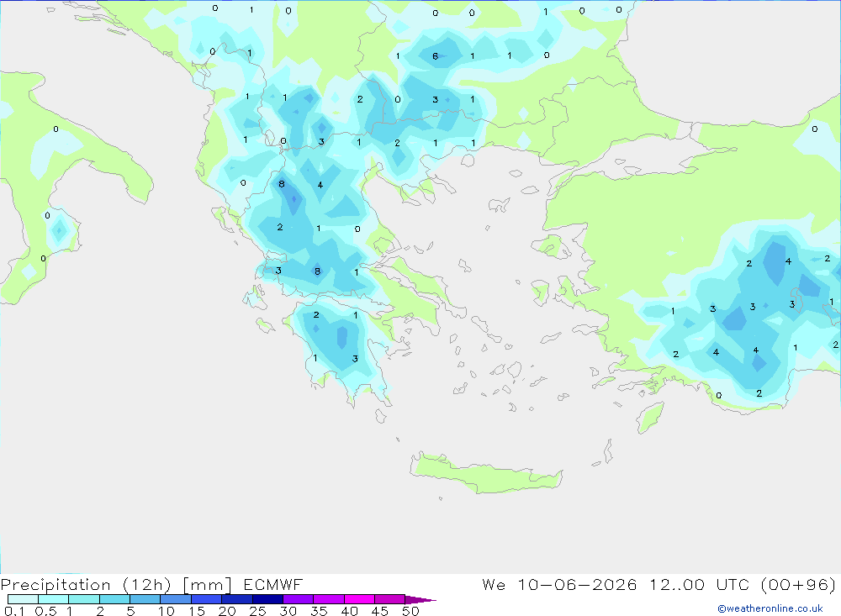Click the '12..00 UTC' time text
Screen dimensions: 841x616
(x=700, y=584)
